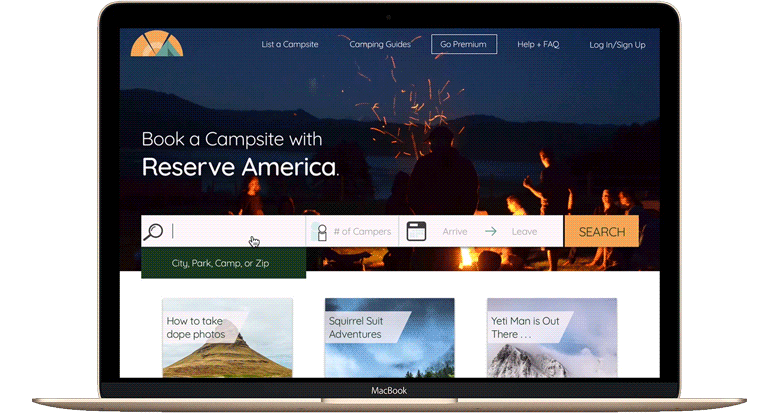The height and width of the screenshot is (415, 780).
Task: Click the orange SEARCH button
Action: 602,231
